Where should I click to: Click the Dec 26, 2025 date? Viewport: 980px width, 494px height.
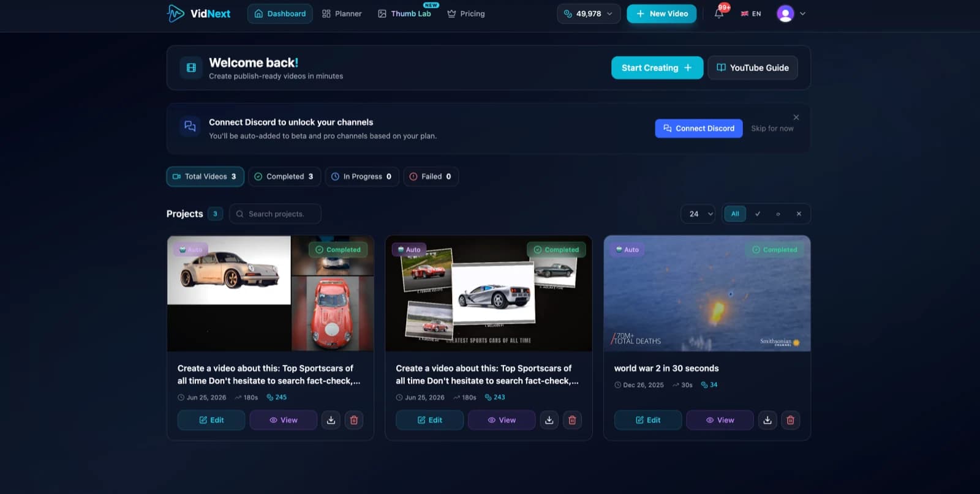[x=639, y=385]
